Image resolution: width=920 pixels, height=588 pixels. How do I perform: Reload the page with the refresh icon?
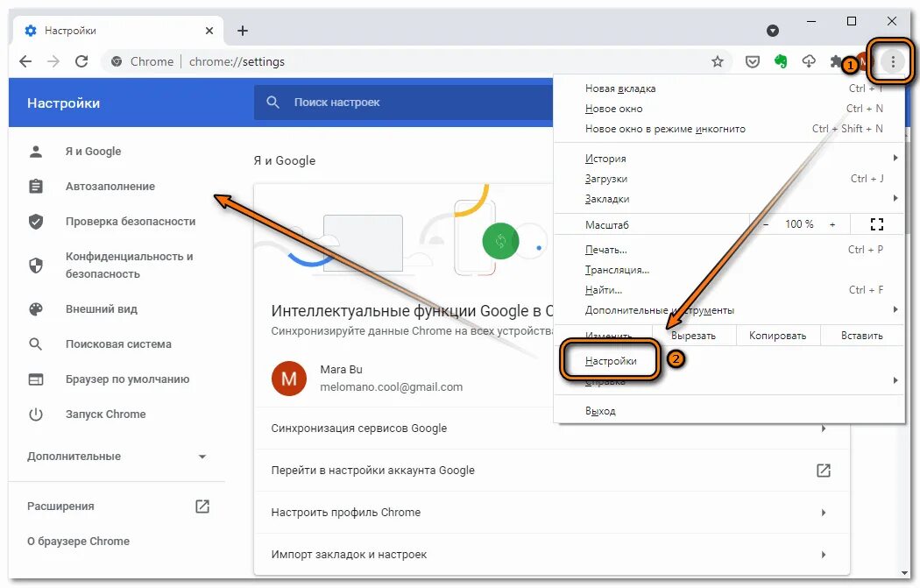tap(81, 61)
